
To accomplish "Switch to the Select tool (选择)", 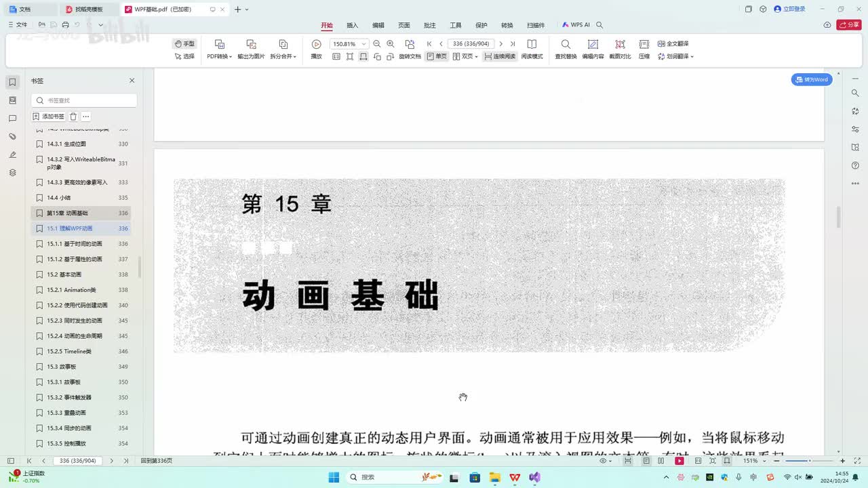I will (184, 56).
